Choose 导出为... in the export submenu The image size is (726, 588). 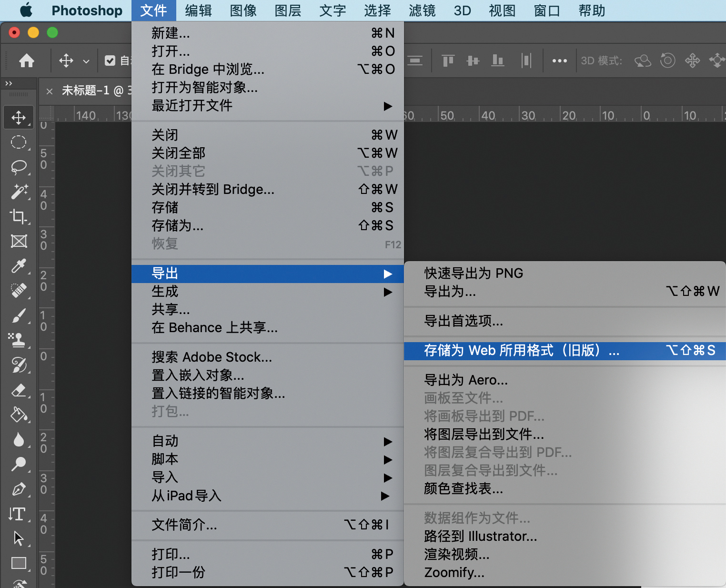[x=565, y=292]
